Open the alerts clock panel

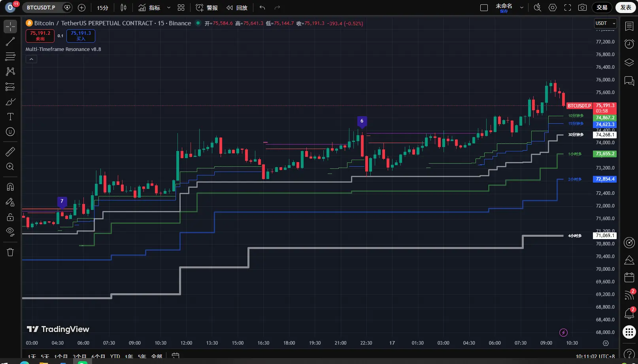(629, 44)
